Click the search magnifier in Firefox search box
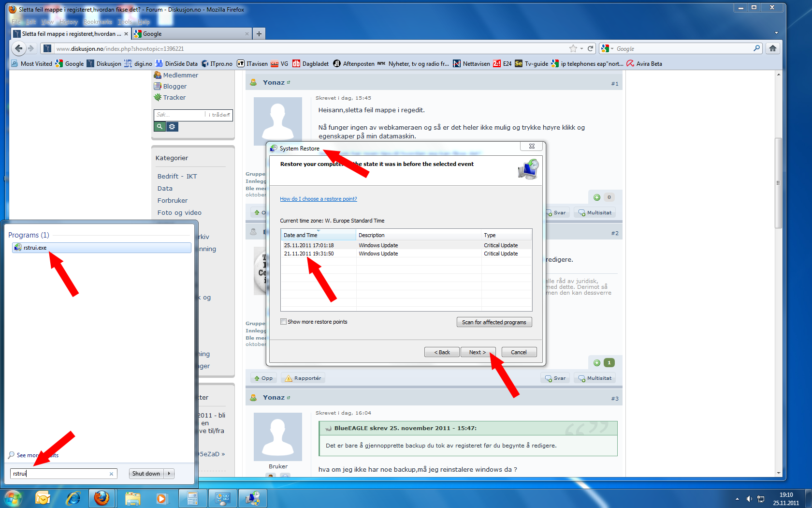The height and width of the screenshot is (508, 812). pyautogui.click(x=756, y=48)
